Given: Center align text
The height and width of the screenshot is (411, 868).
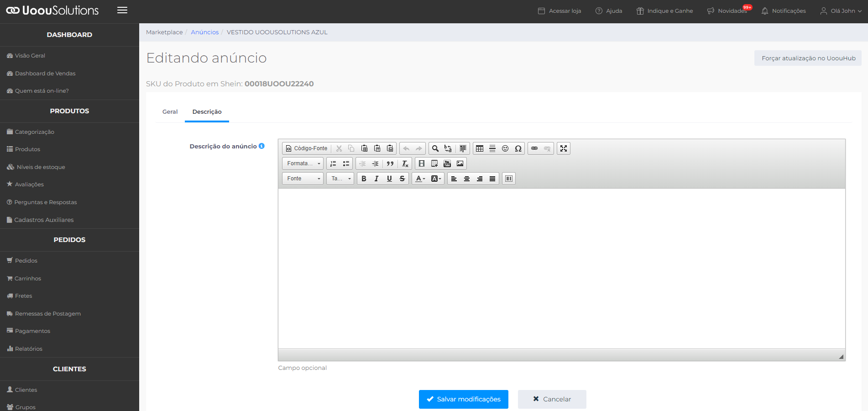Looking at the screenshot, I should point(467,179).
